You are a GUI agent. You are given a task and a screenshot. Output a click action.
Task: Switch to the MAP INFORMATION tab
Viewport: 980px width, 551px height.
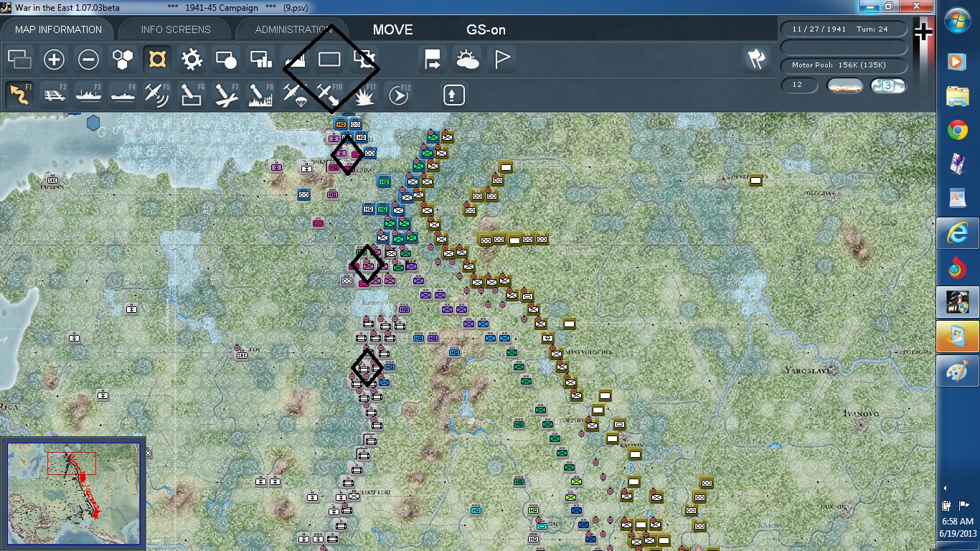tap(58, 29)
